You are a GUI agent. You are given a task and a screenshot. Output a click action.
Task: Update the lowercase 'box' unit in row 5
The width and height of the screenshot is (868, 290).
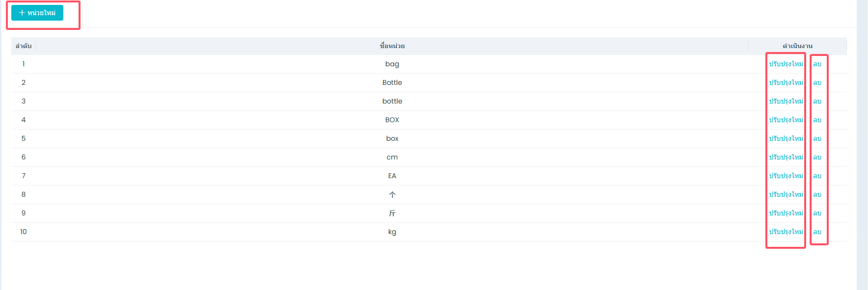(x=786, y=138)
